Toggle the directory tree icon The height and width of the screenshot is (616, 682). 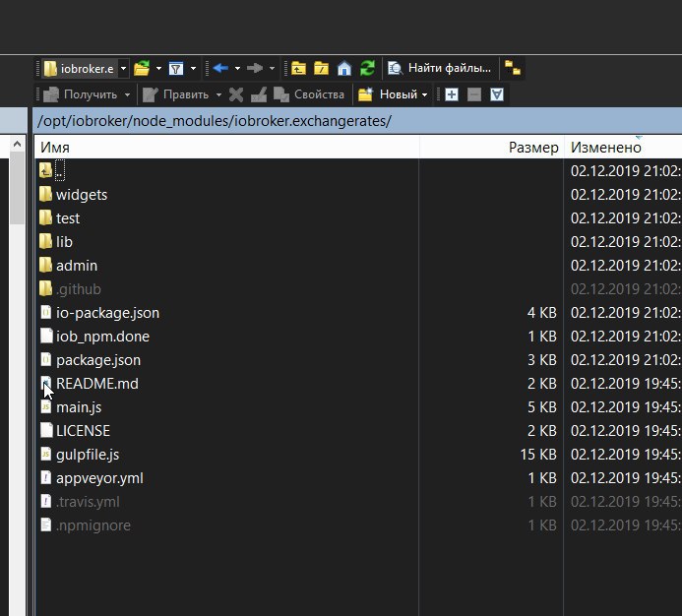pos(513,68)
